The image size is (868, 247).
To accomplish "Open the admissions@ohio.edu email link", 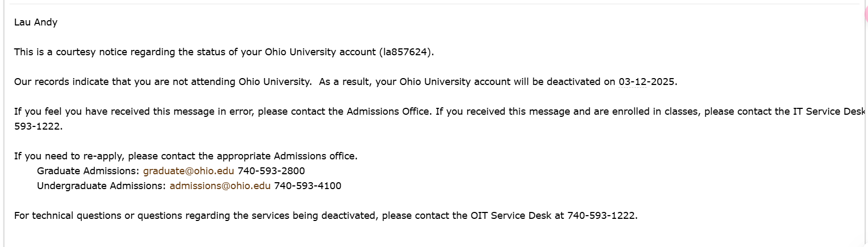I will pyautogui.click(x=220, y=186).
